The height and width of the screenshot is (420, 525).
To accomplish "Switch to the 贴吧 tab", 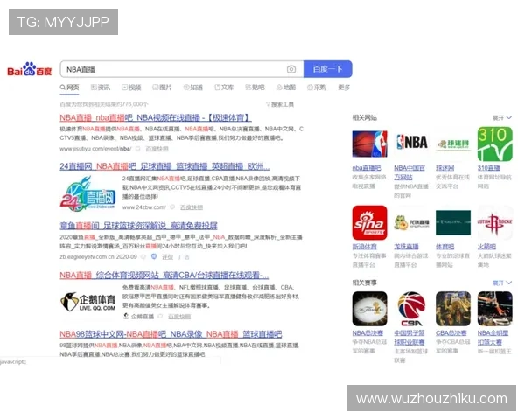I will tap(255, 87).
